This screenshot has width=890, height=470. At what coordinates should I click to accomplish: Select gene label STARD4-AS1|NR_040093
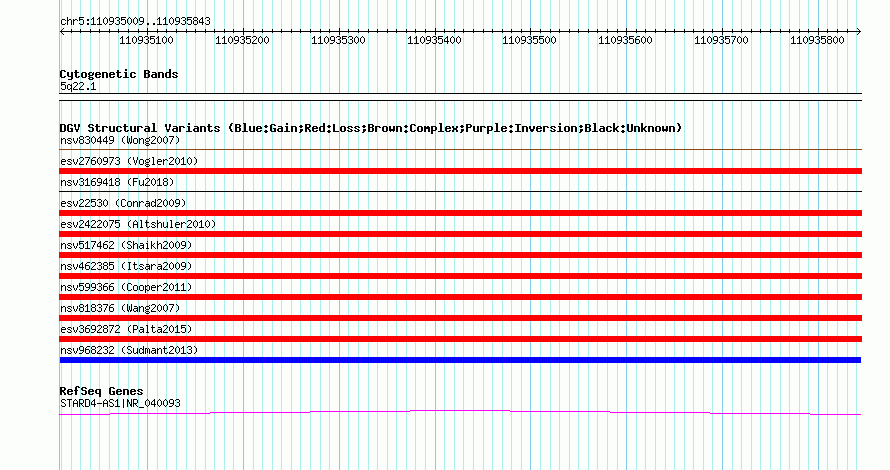point(120,404)
